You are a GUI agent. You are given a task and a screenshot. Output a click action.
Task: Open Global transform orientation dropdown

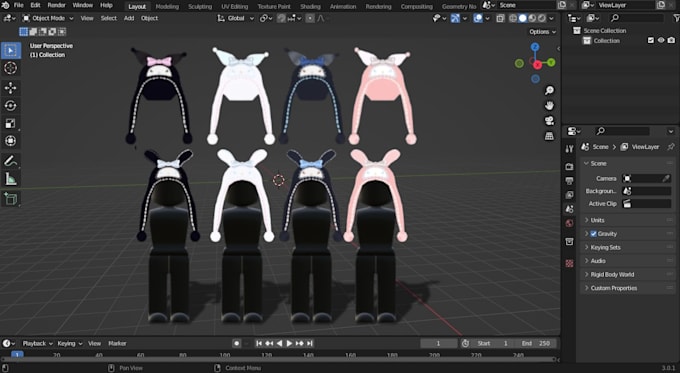tap(235, 18)
